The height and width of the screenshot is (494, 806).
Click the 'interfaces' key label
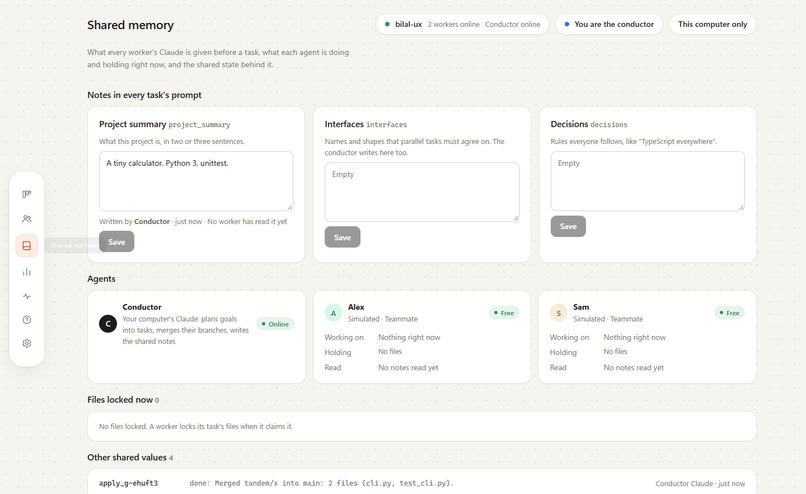pyautogui.click(x=387, y=125)
